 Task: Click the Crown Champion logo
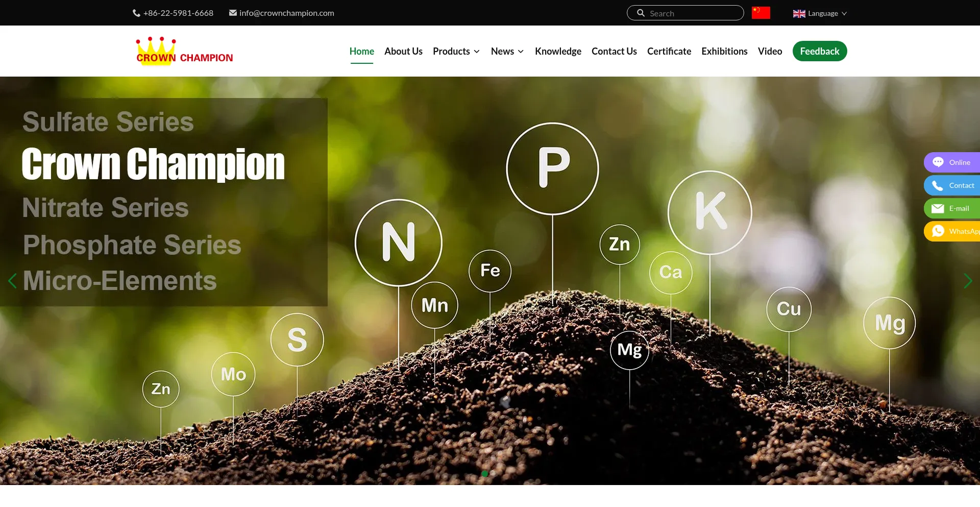(x=184, y=51)
